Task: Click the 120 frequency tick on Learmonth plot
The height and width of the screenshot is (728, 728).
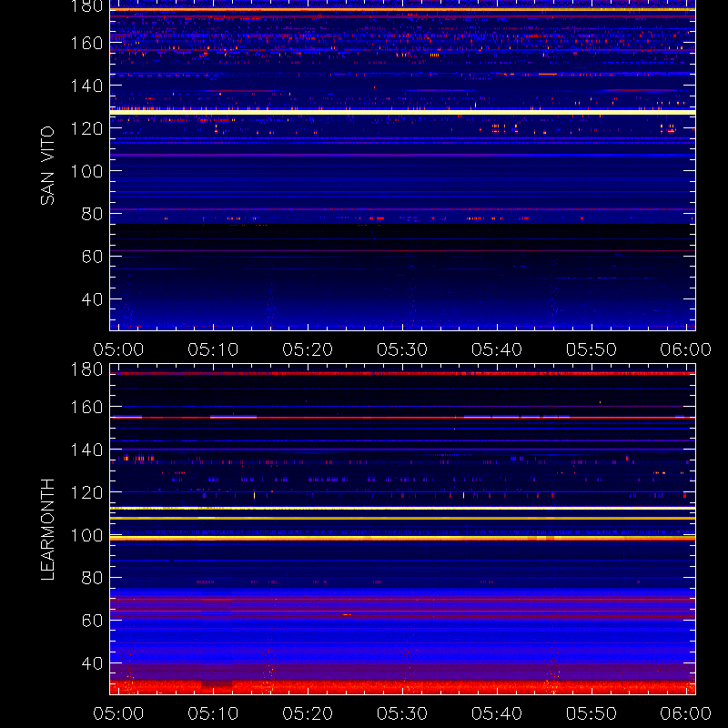Action: click(x=86, y=492)
